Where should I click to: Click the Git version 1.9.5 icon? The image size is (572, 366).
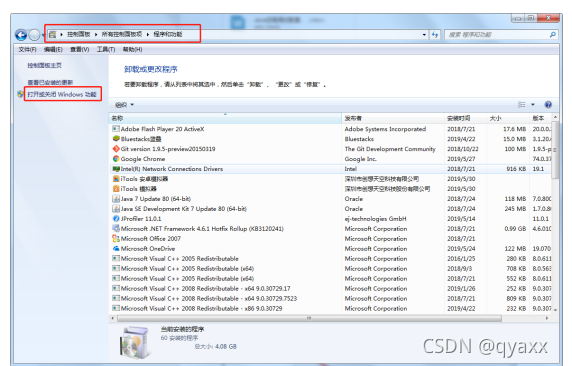[116, 149]
